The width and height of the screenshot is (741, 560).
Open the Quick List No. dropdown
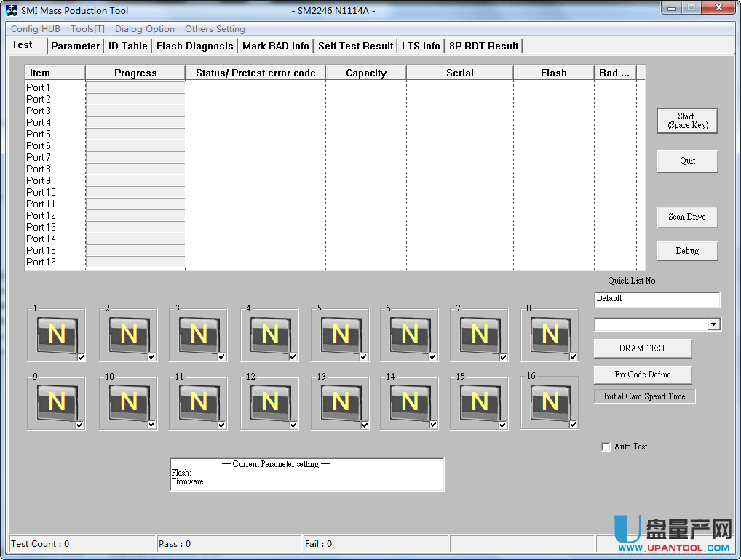715,324
